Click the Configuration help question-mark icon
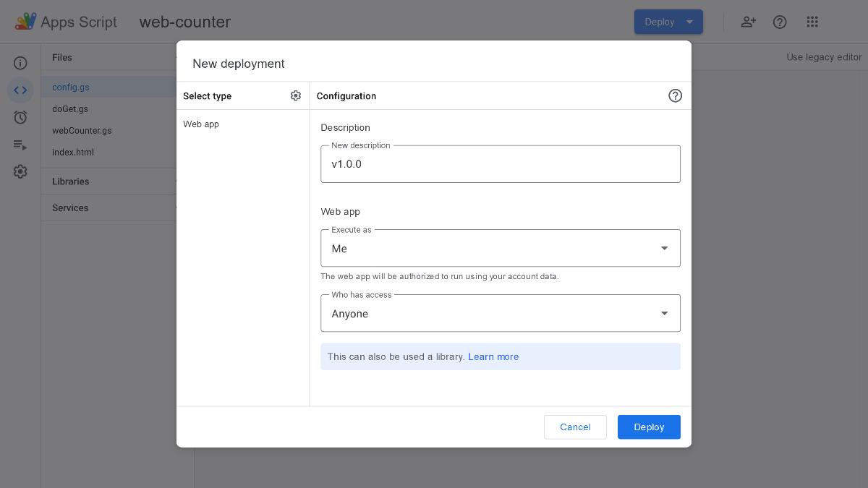 tap(675, 95)
